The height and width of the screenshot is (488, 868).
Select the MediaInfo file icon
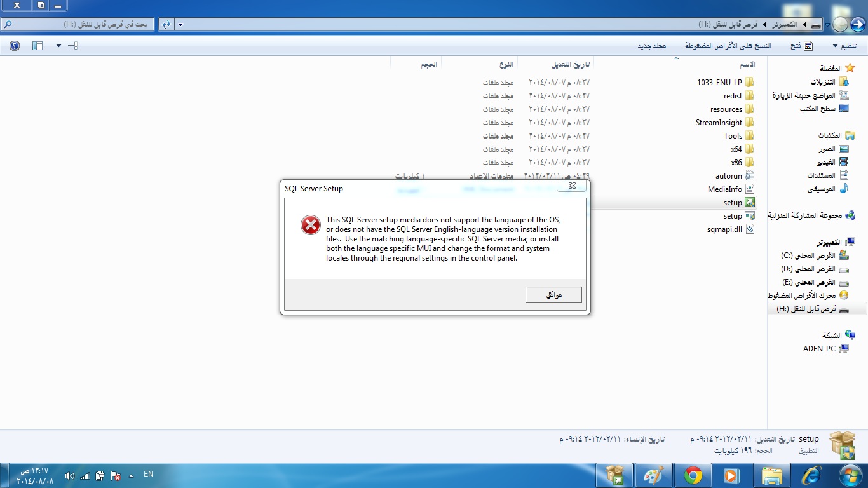tap(749, 189)
